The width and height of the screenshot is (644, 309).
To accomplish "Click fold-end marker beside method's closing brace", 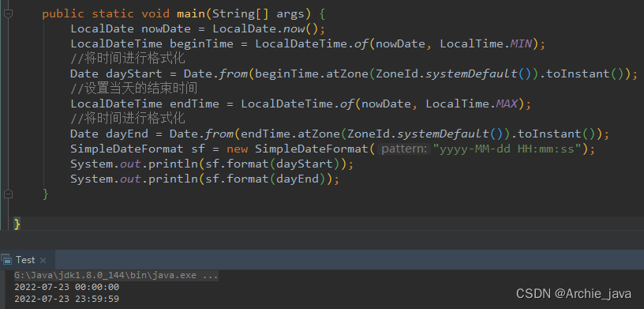I will 8,194.
